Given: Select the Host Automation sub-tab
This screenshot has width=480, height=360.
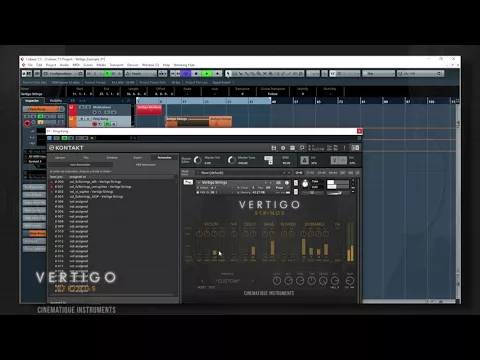Looking at the screenshot, I should 80,165.
